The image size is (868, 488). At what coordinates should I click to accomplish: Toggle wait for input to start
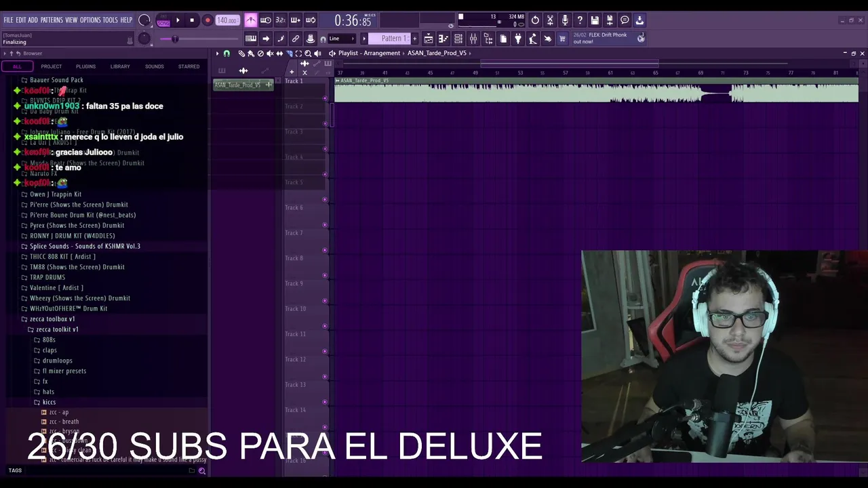[x=266, y=20]
